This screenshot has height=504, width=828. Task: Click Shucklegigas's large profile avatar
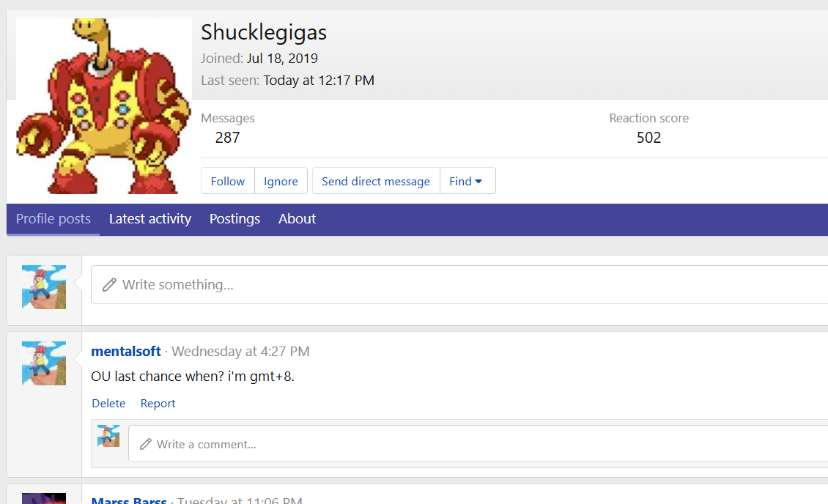(103, 106)
